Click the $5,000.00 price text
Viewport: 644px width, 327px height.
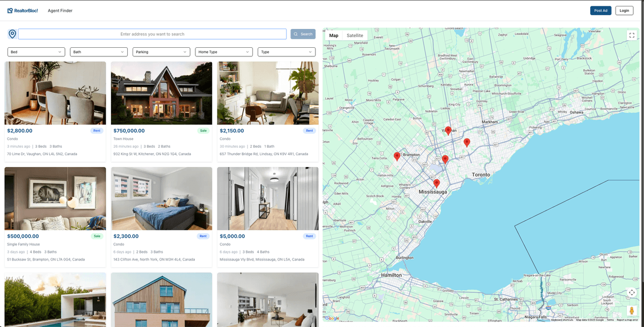coord(232,236)
